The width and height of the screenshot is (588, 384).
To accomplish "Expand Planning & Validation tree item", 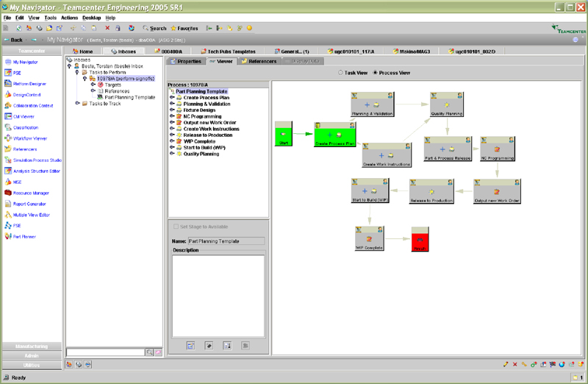I will pos(172,104).
